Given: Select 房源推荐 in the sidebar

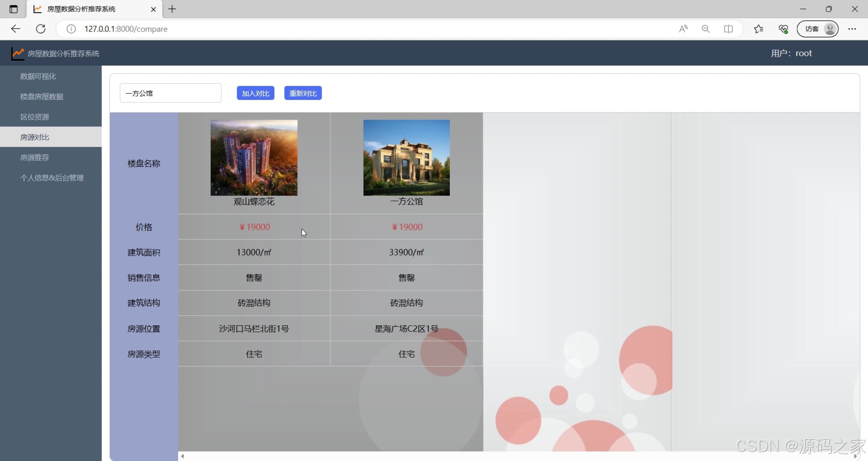Looking at the screenshot, I should 35,157.
